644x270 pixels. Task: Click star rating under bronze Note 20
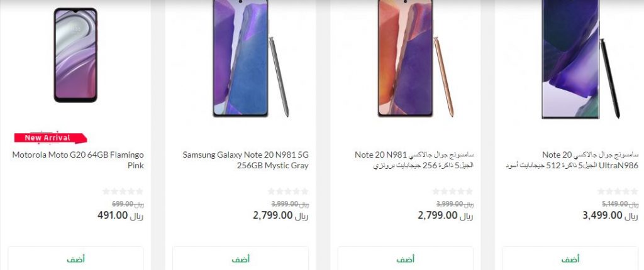tap(453, 192)
